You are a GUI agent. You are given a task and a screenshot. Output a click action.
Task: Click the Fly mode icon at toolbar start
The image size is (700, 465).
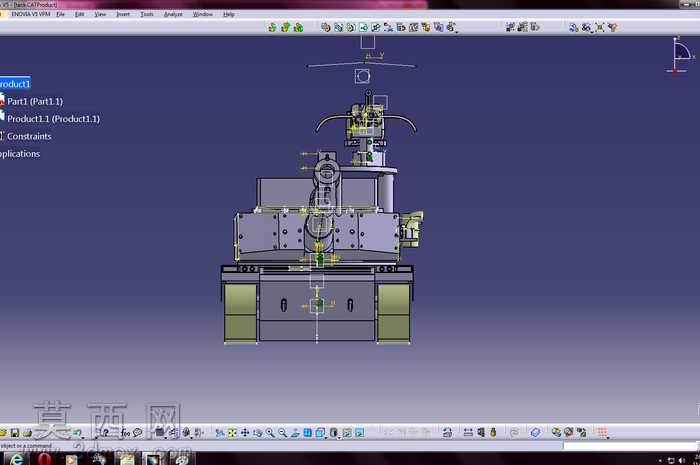(x=220, y=432)
